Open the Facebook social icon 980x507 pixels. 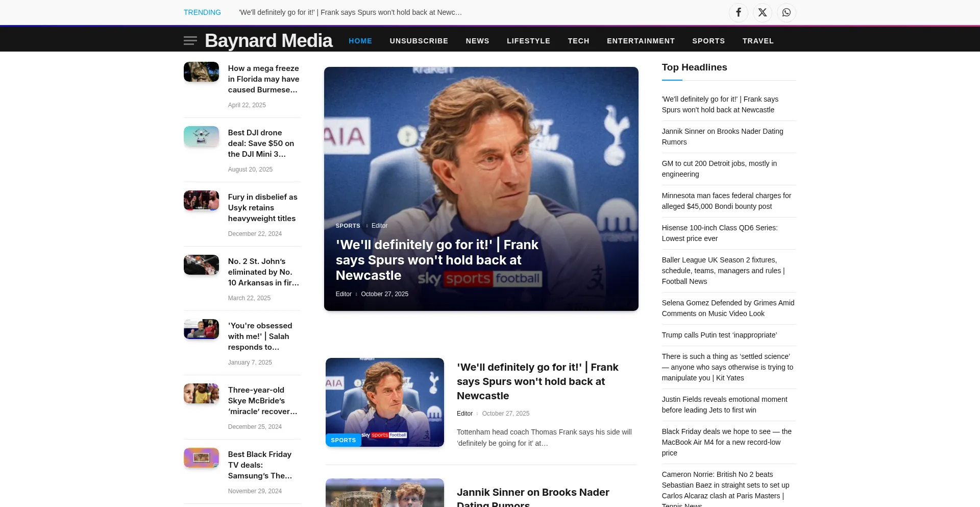coord(738,12)
